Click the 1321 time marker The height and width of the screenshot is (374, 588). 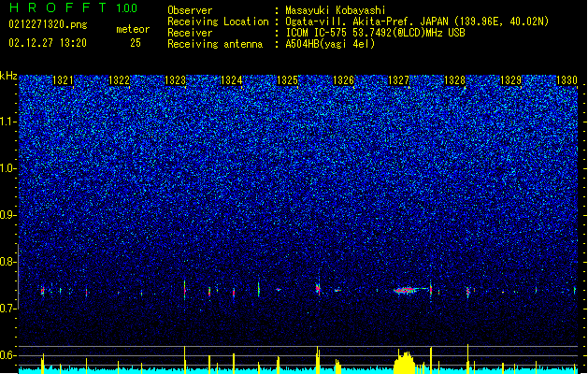click(x=63, y=80)
